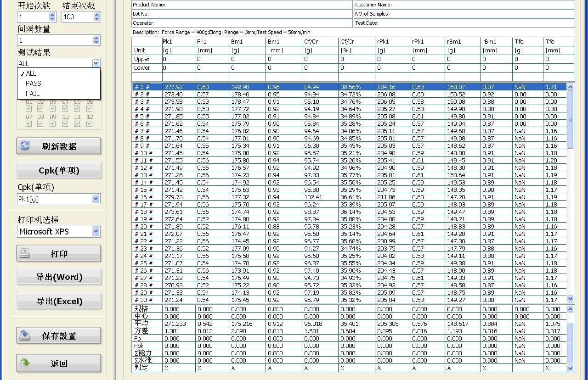The height and width of the screenshot is (380, 588).
Task: Increase the 间隔数量 interval spinner
Action: point(96,38)
